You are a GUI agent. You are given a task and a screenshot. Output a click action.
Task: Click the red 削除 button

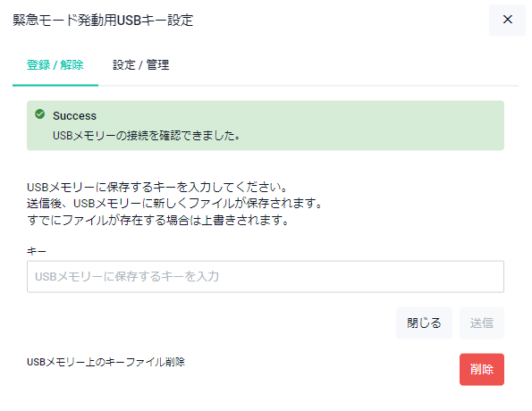click(481, 369)
